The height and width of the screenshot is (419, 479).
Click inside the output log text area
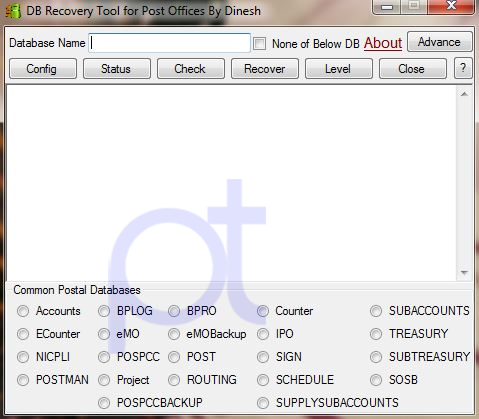coord(231,183)
